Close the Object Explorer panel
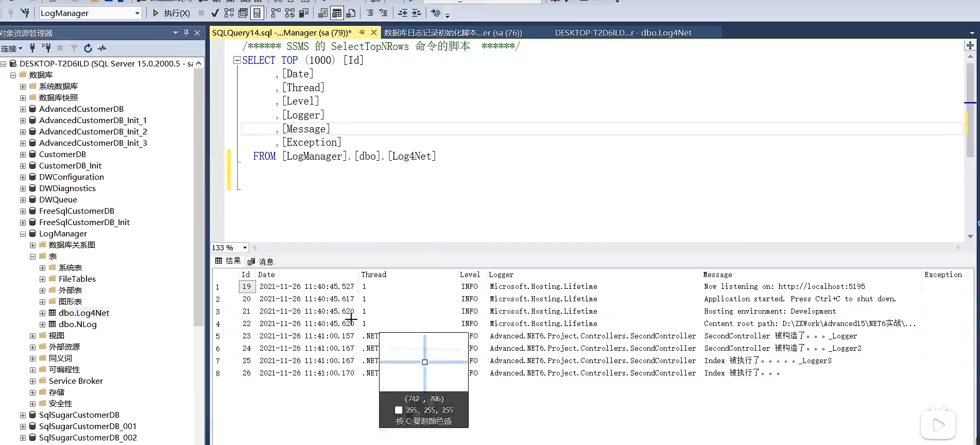Image resolution: width=980 pixels, height=445 pixels. [197, 32]
